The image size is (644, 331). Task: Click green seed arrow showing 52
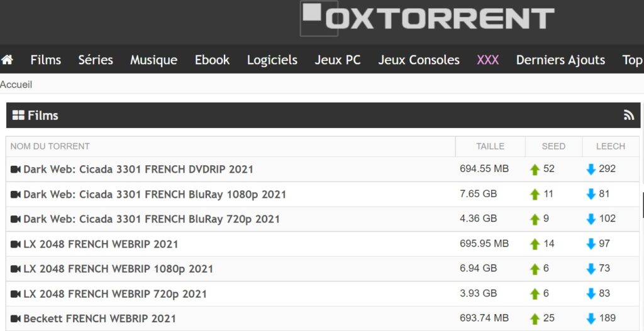pos(535,170)
